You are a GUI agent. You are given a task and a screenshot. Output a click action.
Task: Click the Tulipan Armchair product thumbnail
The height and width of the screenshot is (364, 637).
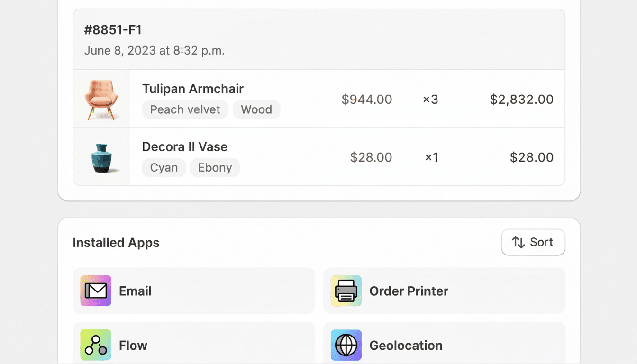(101, 98)
